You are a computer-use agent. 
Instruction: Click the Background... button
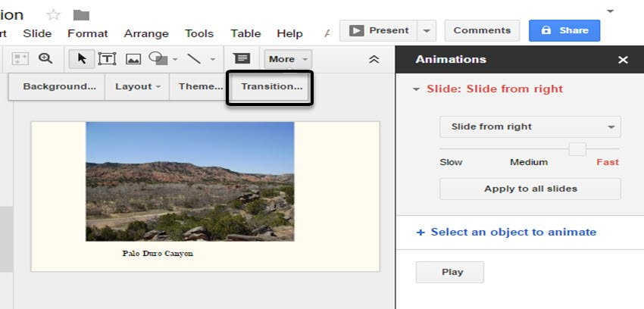click(60, 86)
